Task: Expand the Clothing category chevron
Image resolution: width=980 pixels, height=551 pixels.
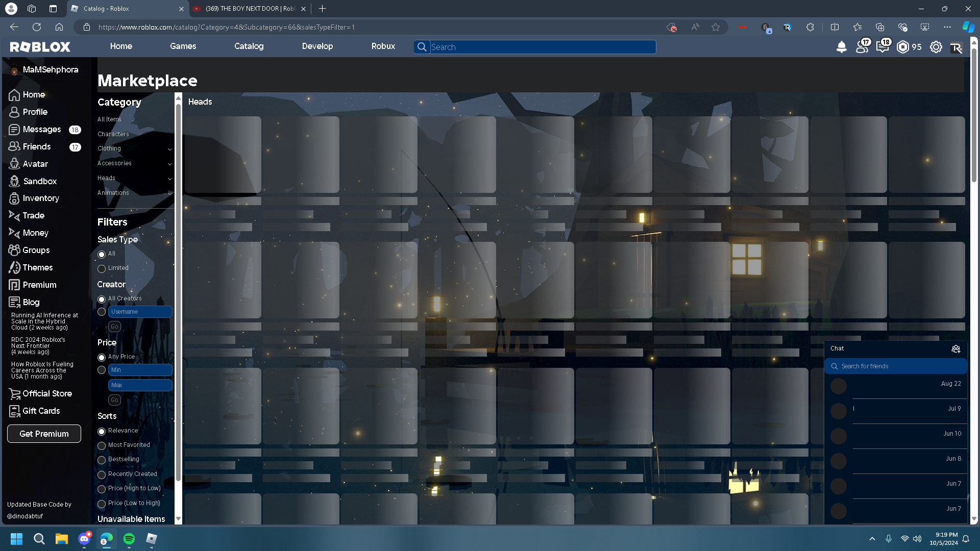Action: [x=169, y=149]
